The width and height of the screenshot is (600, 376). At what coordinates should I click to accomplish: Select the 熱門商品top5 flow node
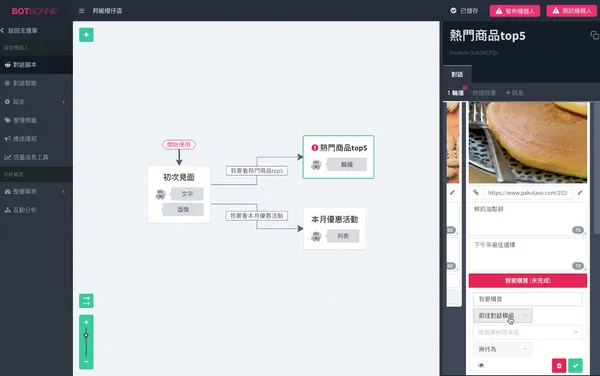click(x=338, y=157)
